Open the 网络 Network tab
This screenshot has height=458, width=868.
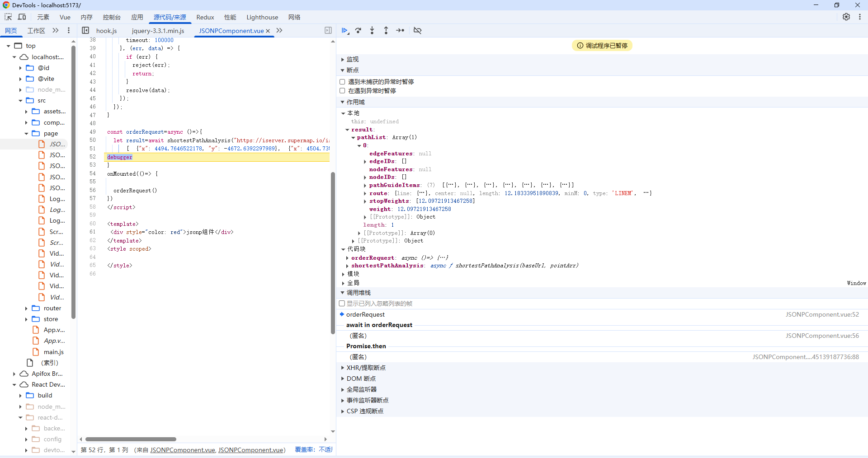tap(294, 17)
